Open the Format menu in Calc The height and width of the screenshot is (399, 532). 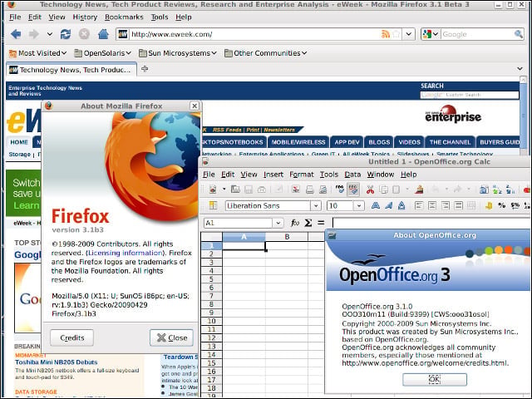point(301,175)
